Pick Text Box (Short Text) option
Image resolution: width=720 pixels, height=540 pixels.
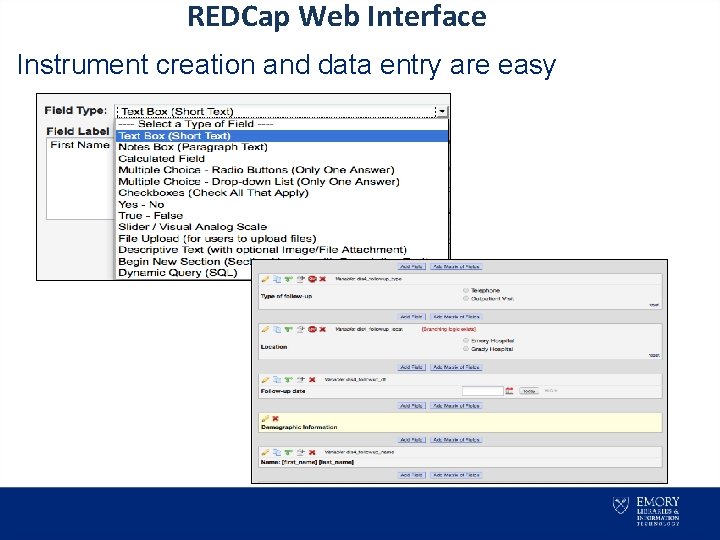click(282, 136)
